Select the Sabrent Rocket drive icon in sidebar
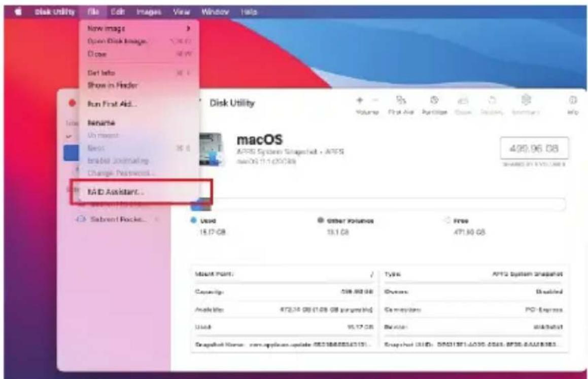Image resolution: width=588 pixels, height=379 pixels. click(x=81, y=219)
